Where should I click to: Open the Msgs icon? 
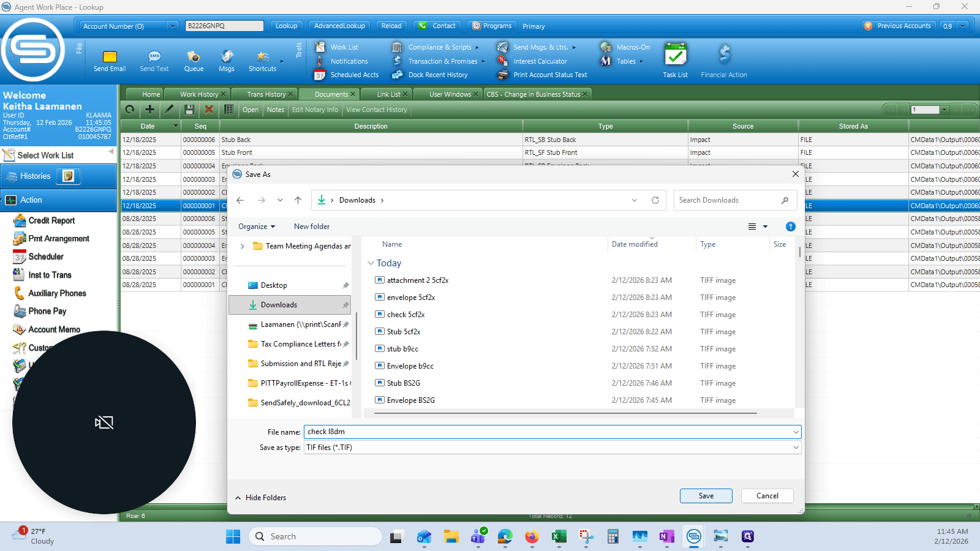(x=227, y=56)
